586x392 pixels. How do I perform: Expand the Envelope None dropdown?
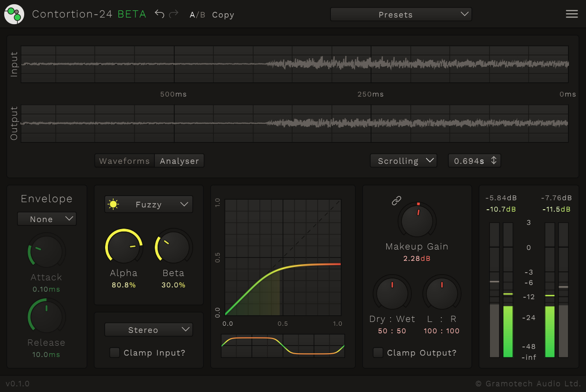click(47, 219)
